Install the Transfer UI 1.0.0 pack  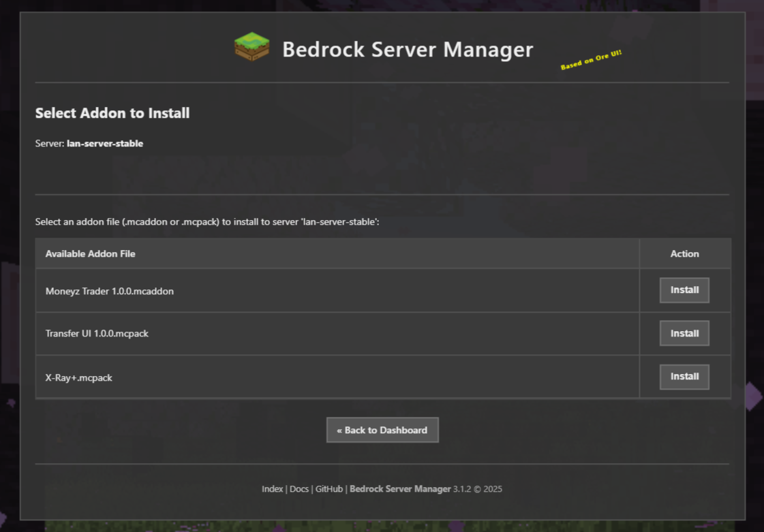click(x=684, y=333)
